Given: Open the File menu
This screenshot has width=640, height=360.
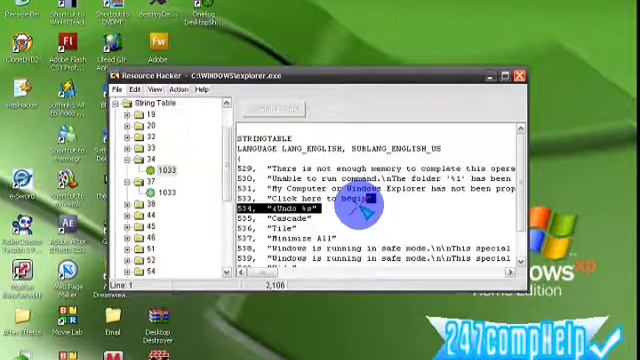Looking at the screenshot, I should 117,89.
